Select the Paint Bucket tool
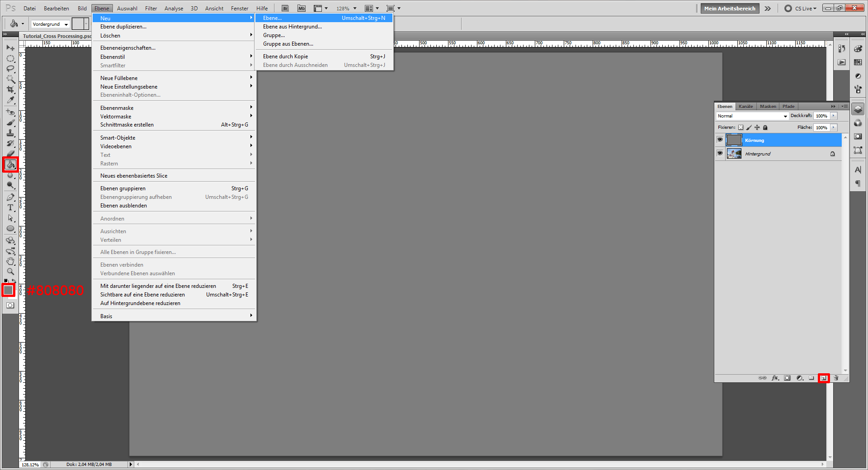Image resolution: width=868 pixels, height=470 pixels. pos(10,164)
